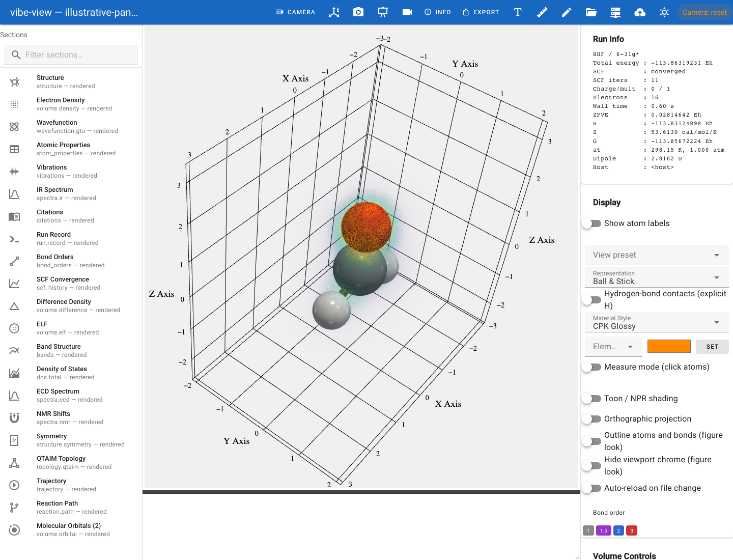Enable Toon / NPR shading

pyautogui.click(x=592, y=399)
